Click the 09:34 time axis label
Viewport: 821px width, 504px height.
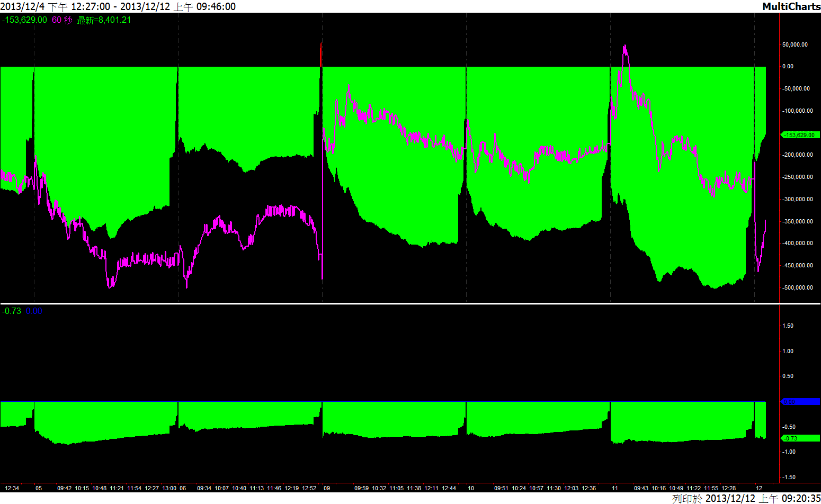click(204, 488)
